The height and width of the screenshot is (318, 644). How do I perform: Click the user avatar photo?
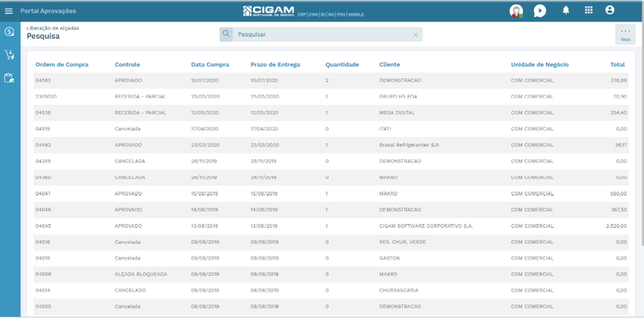[516, 11]
